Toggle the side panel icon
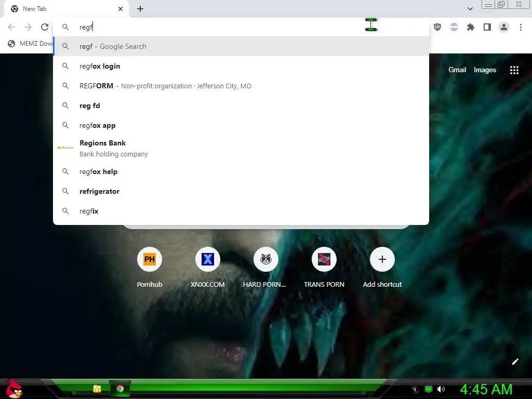The image size is (532, 399). (x=487, y=27)
